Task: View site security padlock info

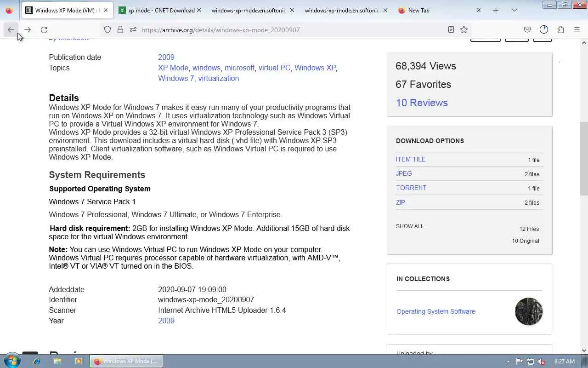Action: [x=120, y=29]
